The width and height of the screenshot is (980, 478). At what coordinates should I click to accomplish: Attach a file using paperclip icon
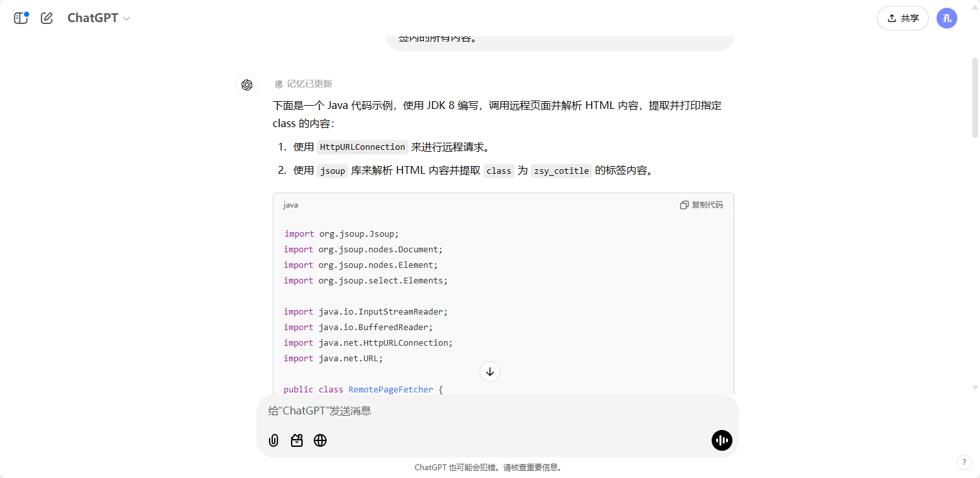pyautogui.click(x=274, y=440)
